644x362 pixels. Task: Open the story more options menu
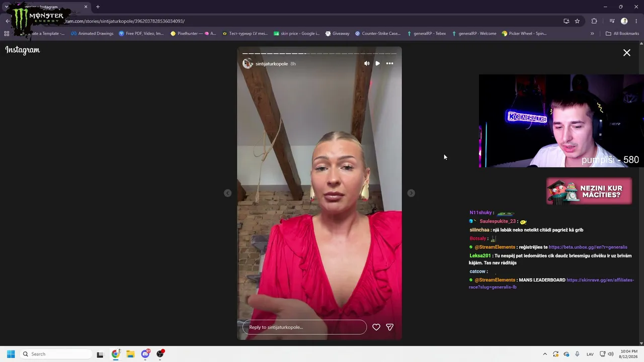389,63
